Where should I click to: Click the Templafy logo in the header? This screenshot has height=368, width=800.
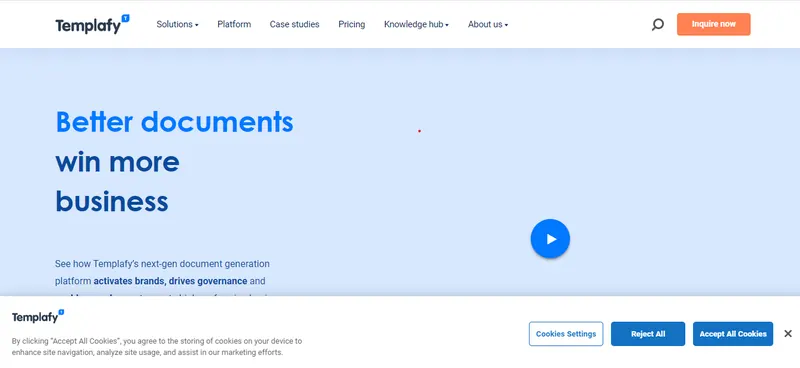tap(92, 24)
